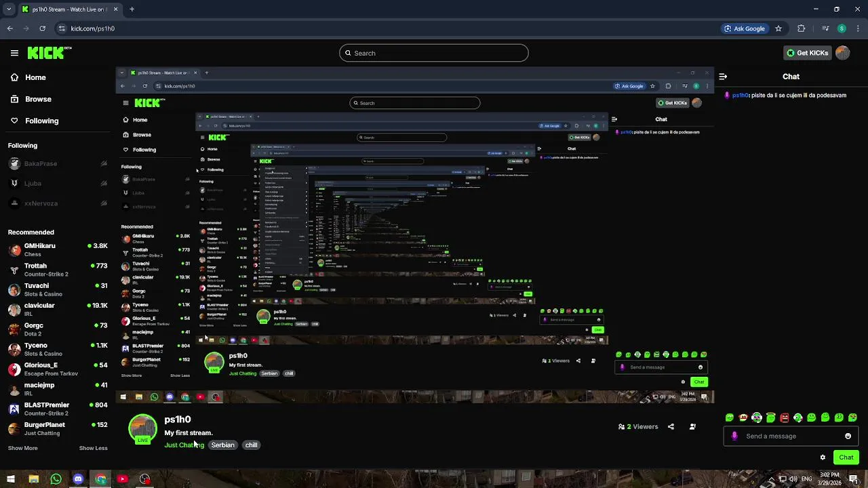Open the Just Chatting category link
Viewport: 868px width, 488px height.
tap(184, 445)
